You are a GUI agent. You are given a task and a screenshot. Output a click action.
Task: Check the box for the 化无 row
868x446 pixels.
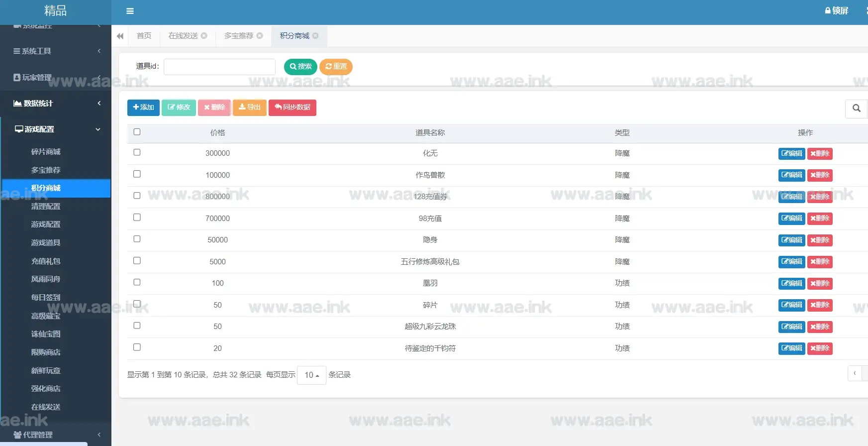137,152
